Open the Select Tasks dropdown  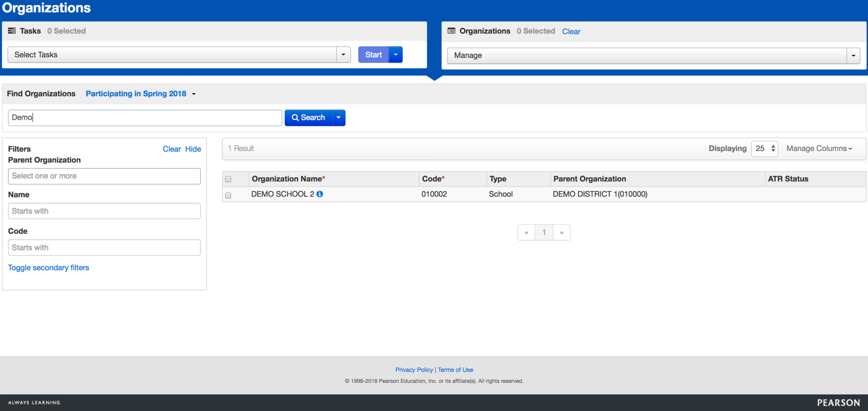(179, 55)
